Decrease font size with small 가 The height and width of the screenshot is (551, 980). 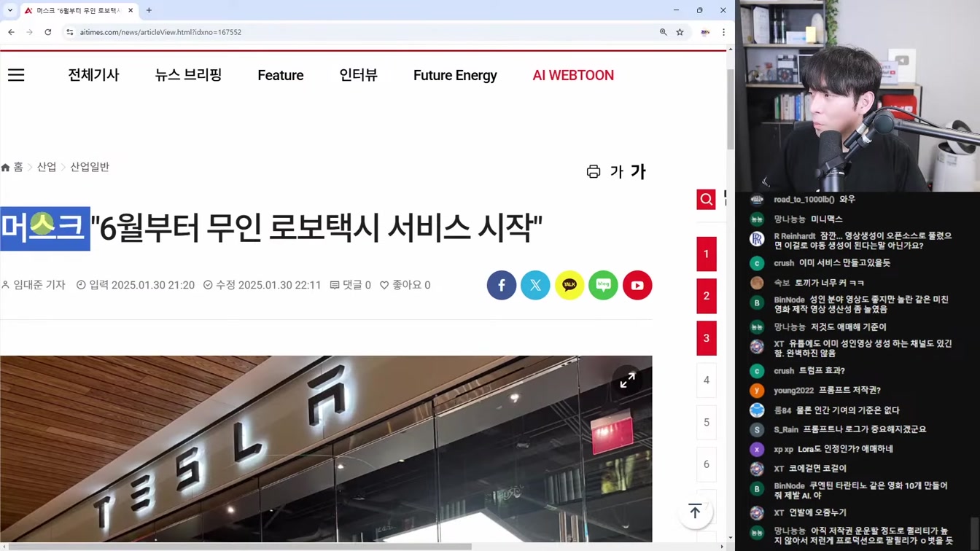(x=617, y=172)
